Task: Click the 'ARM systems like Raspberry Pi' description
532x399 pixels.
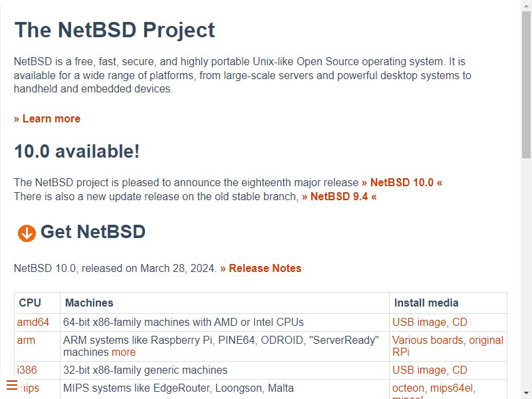Action: pos(221,346)
